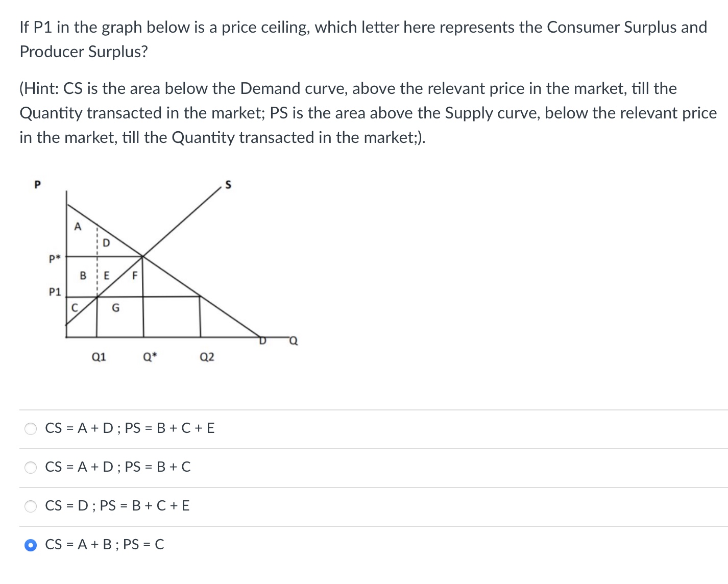Click region D inside the graph

[107, 242]
